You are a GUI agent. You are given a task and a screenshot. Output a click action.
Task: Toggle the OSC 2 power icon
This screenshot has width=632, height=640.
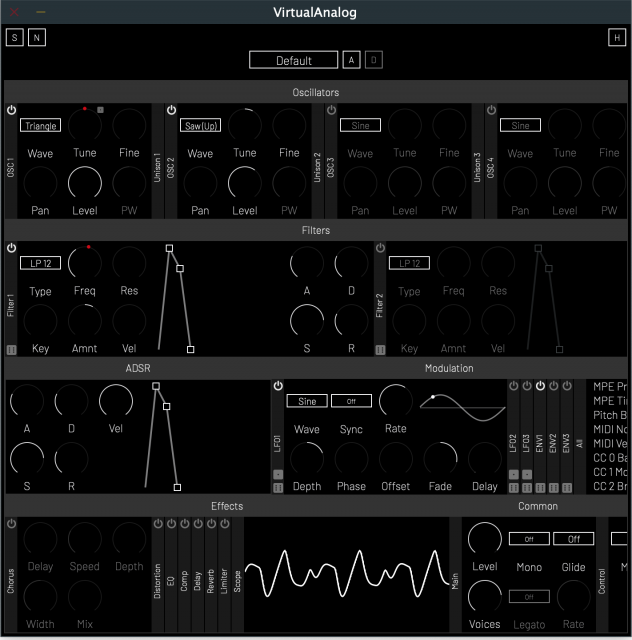click(x=171, y=110)
